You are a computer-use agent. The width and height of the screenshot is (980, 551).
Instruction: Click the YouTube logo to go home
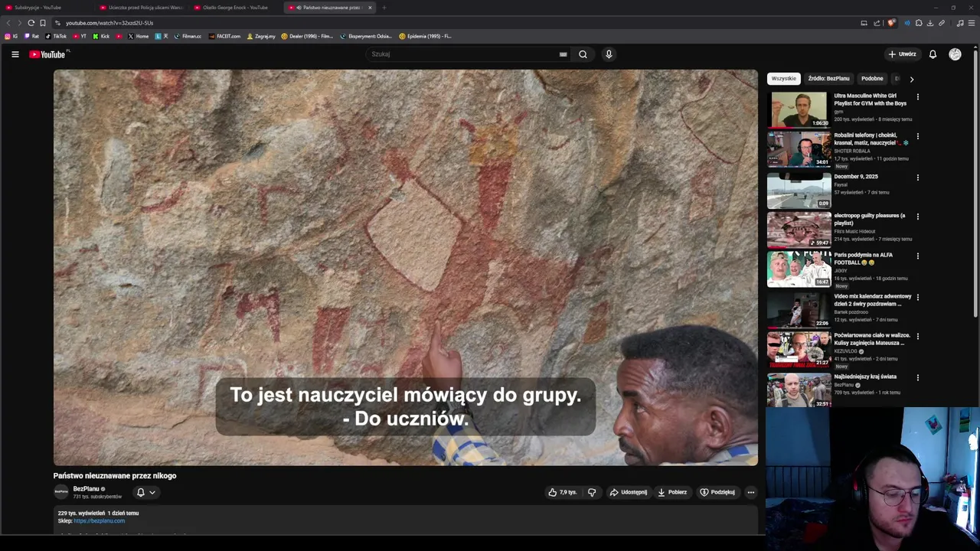pos(47,54)
